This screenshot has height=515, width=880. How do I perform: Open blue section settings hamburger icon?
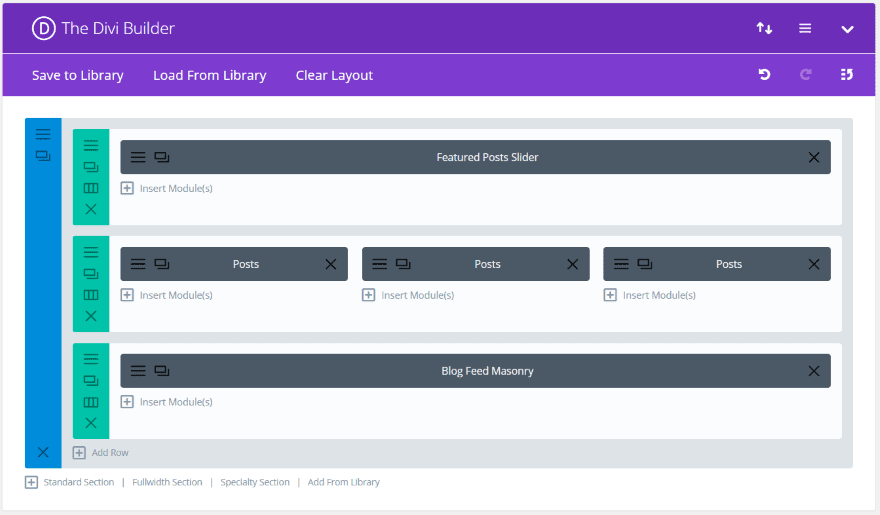click(43, 134)
